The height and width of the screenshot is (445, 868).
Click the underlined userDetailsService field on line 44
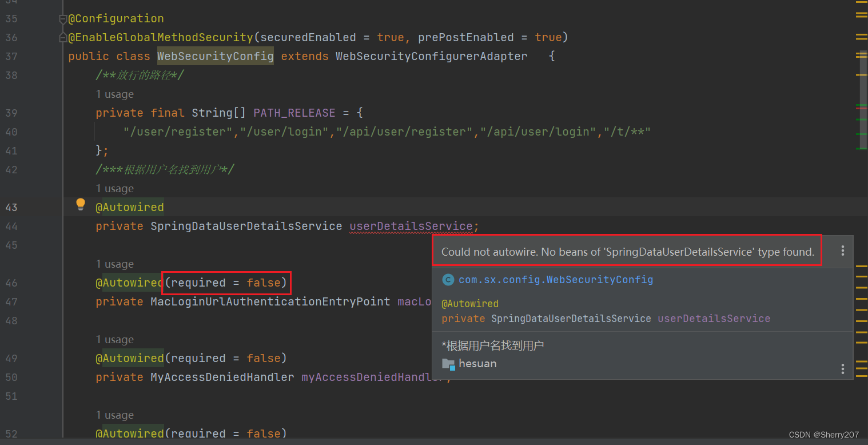point(411,226)
